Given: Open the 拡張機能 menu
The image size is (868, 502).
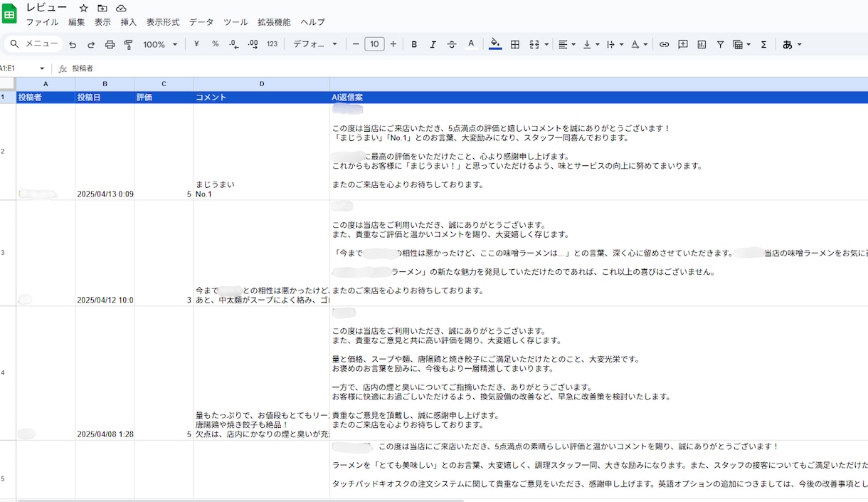Looking at the screenshot, I should [x=274, y=22].
